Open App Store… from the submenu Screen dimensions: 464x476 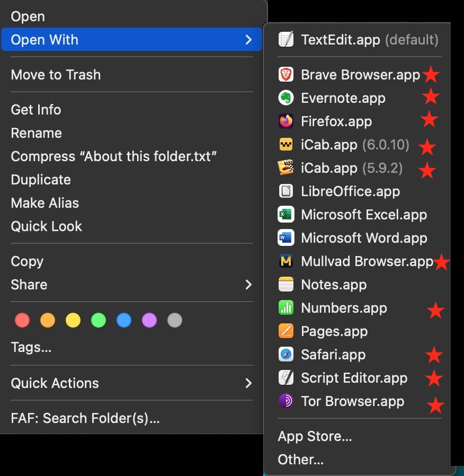click(315, 436)
